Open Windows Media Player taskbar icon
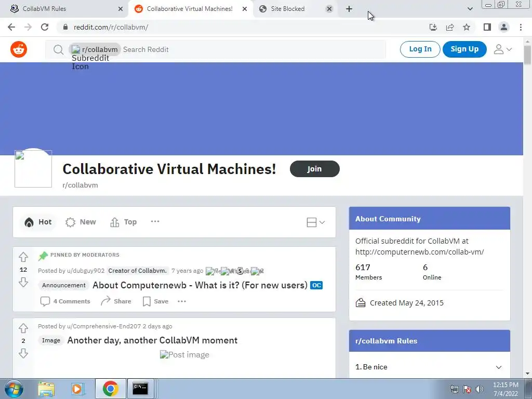This screenshot has height=399, width=532. click(77, 389)
